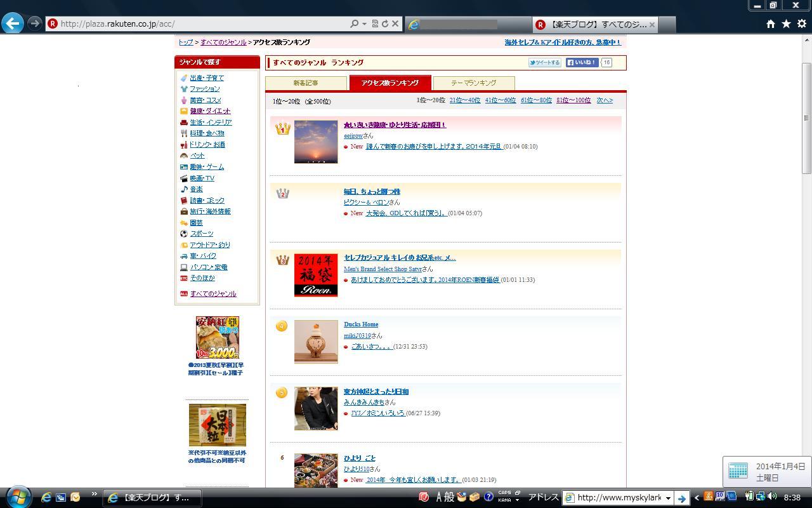Open the Ducks Home blog link
This screenshot has height=508, width=812.
(361, 324)
